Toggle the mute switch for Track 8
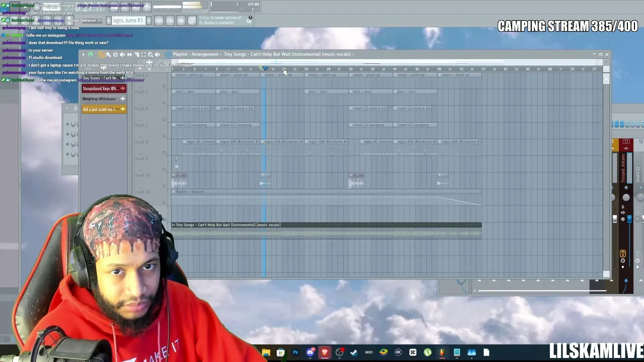The height and width of the screenshot is (362, 644). click(164, 152)
